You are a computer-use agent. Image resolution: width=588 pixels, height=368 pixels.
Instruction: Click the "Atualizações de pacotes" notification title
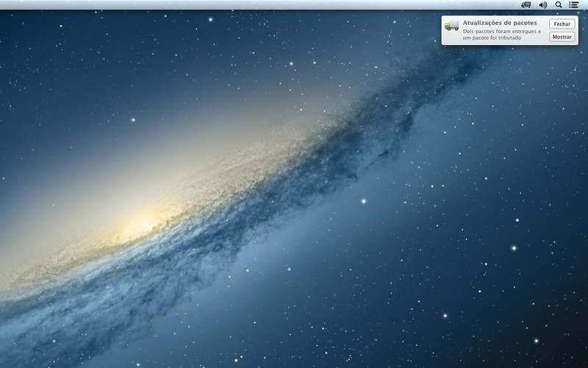(x=500, y=23)
